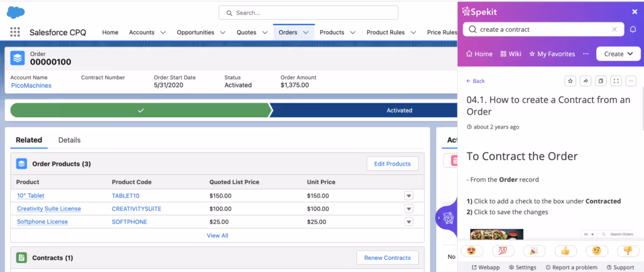This screenshot has height=272, width=644.
Task: Click the Edit Products button
Action: tap(392, 164)
